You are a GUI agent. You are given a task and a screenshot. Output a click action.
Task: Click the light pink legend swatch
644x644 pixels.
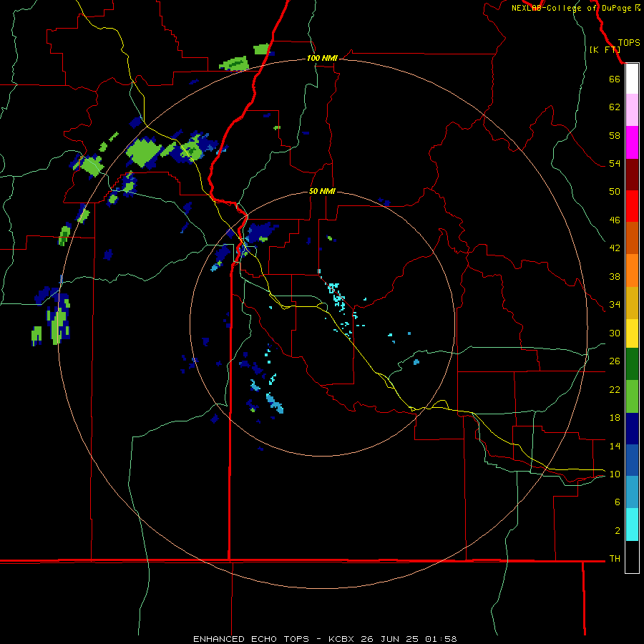coord(632,109)
